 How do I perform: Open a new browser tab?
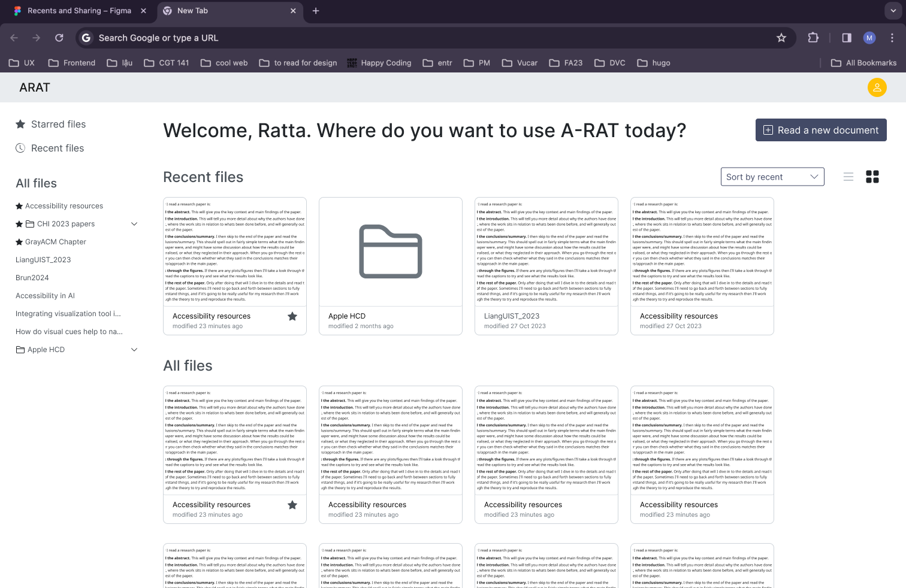(316, 11)
